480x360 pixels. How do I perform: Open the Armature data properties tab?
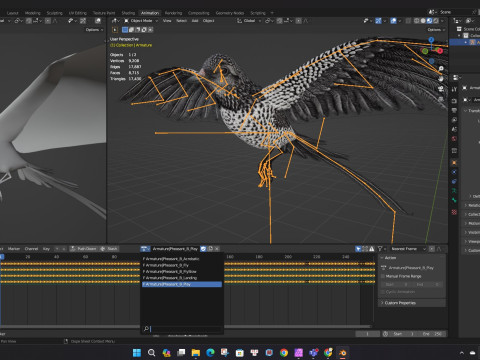pos(454,191)
